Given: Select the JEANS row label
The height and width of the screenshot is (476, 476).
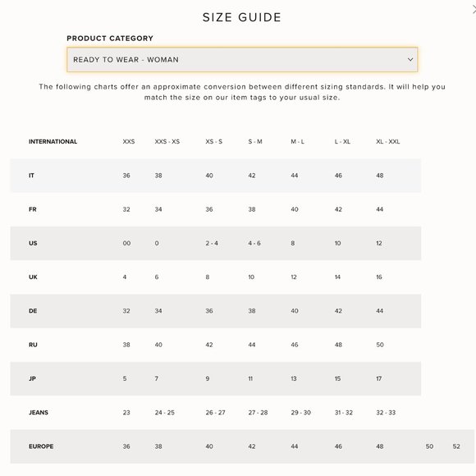Looking at the screenshot, I should [x=39, y=413].
